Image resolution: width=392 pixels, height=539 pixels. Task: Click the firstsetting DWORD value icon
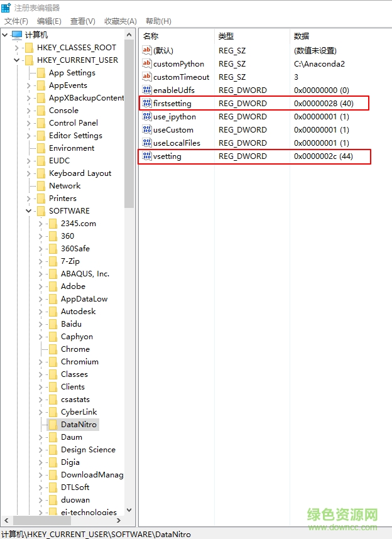click(147, 103)
